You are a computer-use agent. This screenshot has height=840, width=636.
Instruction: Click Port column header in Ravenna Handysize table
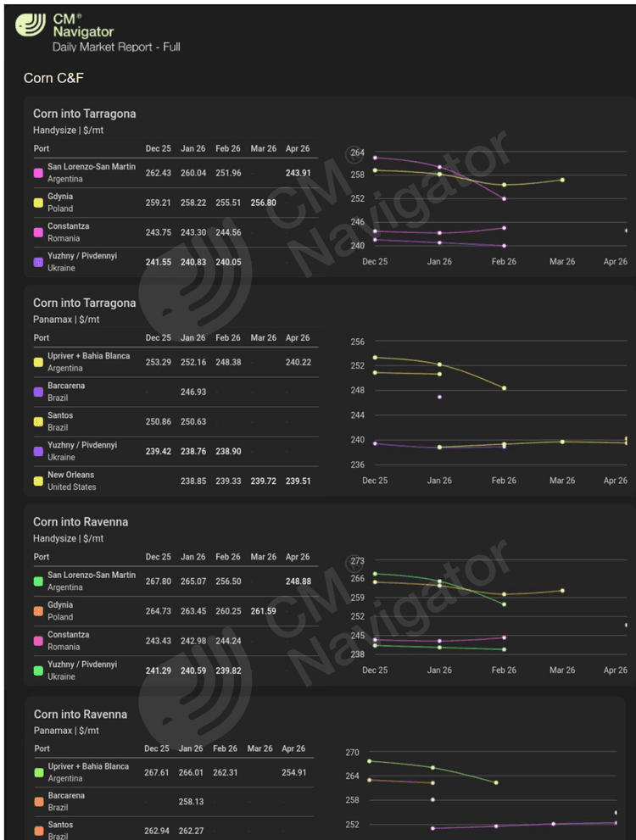point(42,557)
